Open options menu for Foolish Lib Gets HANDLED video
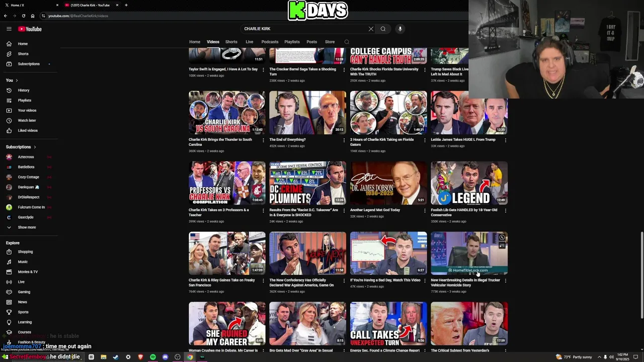The width and height of the screenshot is (644, 362). (x=505, y=211)
